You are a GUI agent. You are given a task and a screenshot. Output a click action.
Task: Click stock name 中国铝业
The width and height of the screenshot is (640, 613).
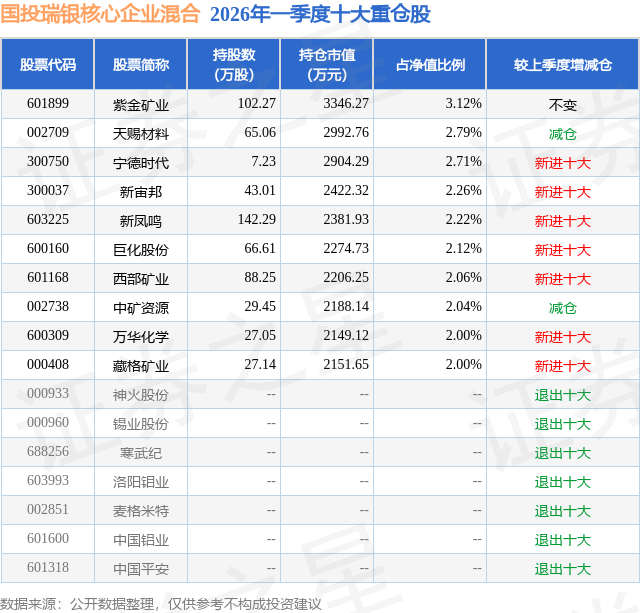(x=141, y=539)
